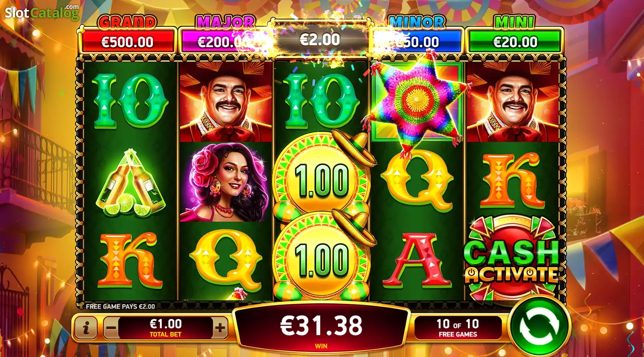Click the red letter A symbol
Screen dimensions: 644x357
(x=417, y=261)
